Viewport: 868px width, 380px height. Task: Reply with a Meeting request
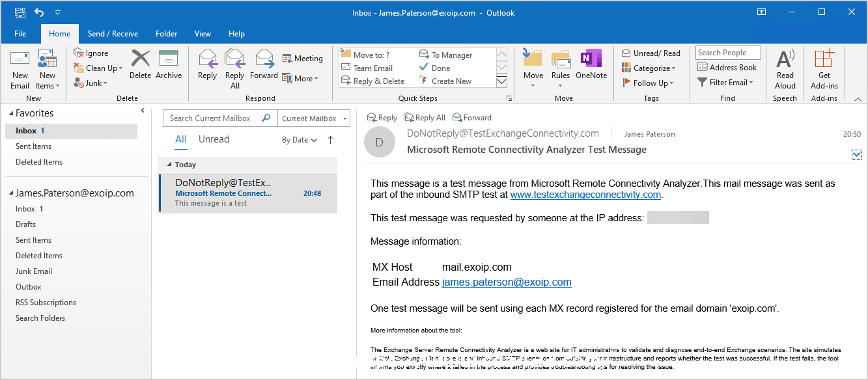(x=303, y=59)
